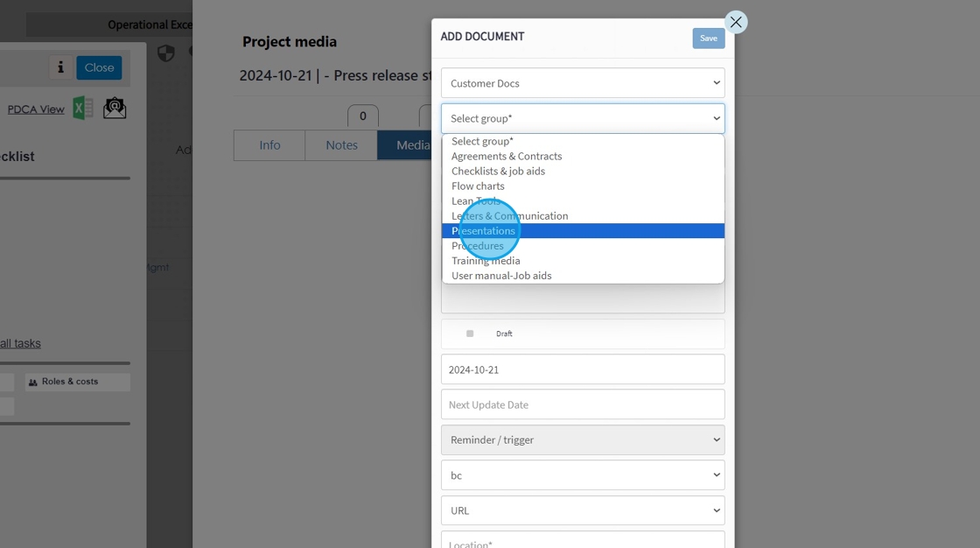Click the Save button

coord(708,39)
